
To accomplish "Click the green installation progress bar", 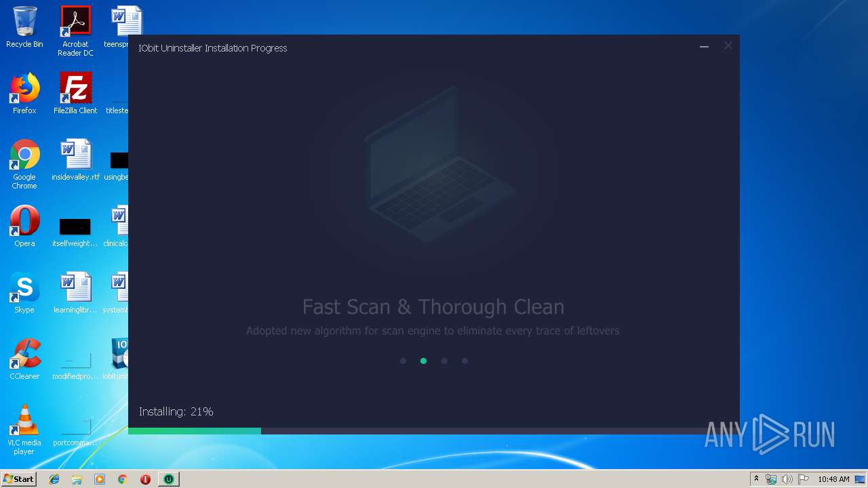I will coord(195,430).
